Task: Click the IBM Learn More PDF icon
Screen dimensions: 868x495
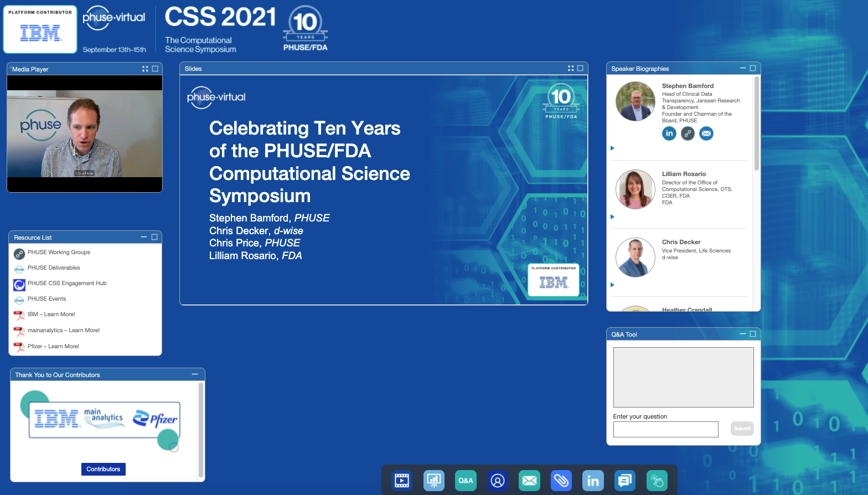Action: (19, 316)
